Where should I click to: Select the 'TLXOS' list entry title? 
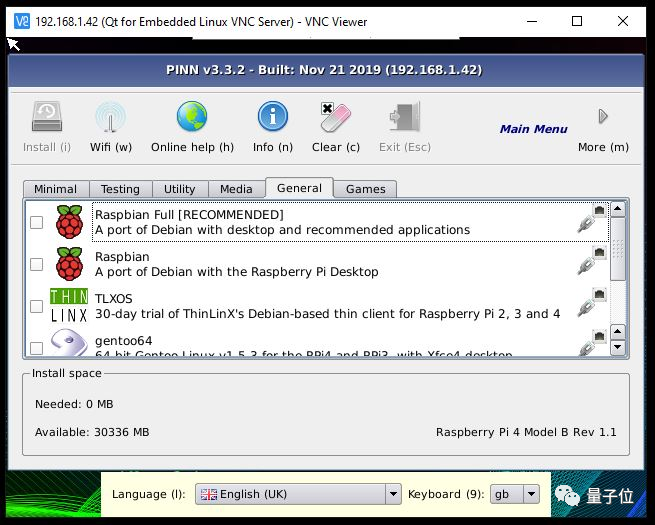point(114,299)
